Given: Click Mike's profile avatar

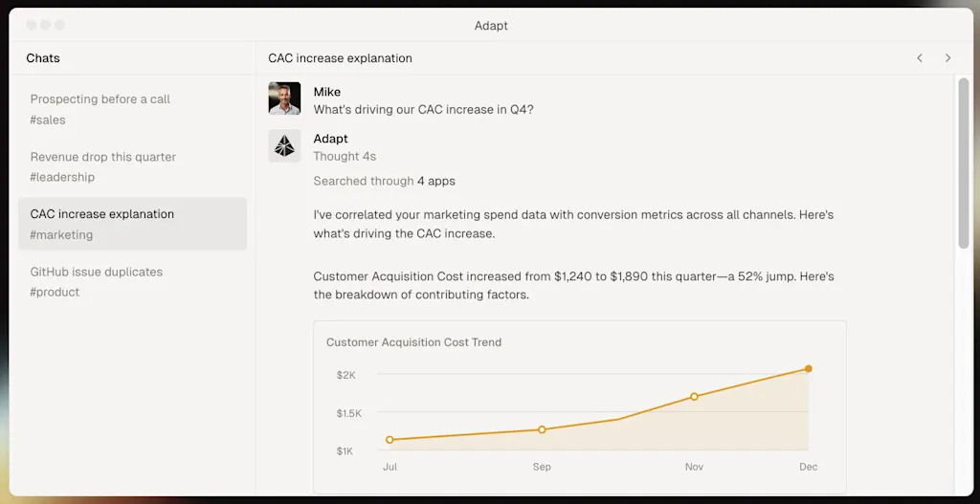Looking at the screenshot, I should pyautogui.click(x=284, y=99).
